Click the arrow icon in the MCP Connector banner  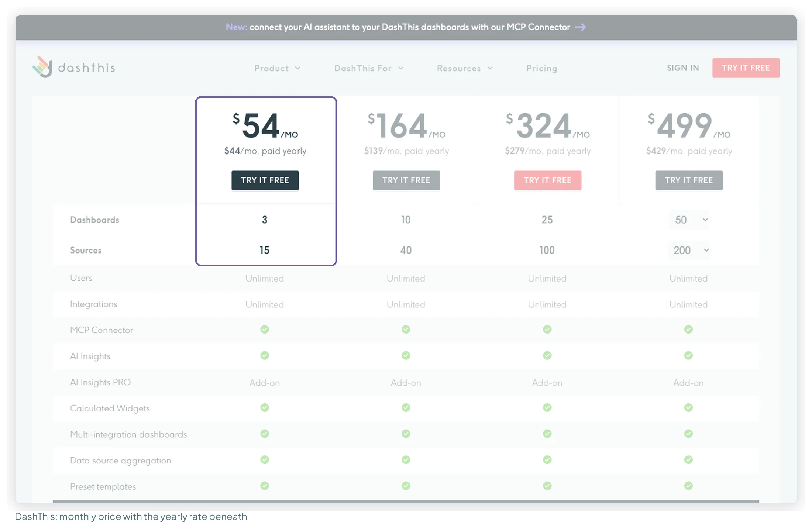581,27
